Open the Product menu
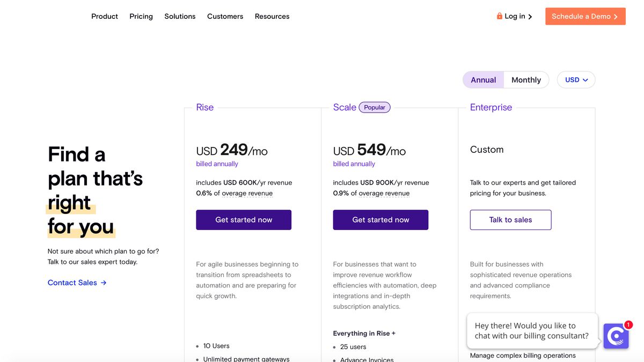The width and height of the screenshot is (644, 362). point(105,16)
